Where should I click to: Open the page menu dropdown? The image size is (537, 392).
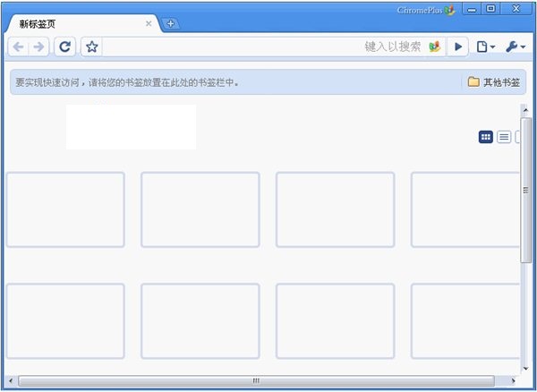coord(486,47)
